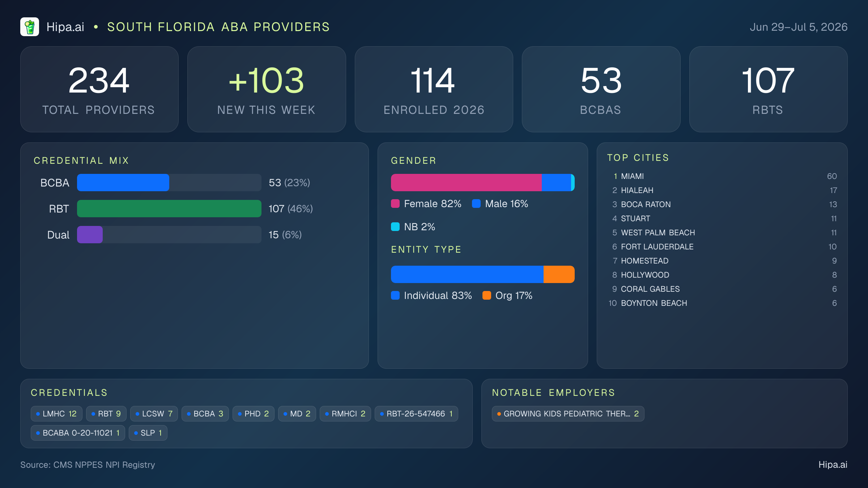
Task: Click the blue Individual legend swatch
Action: pos(395,295)
